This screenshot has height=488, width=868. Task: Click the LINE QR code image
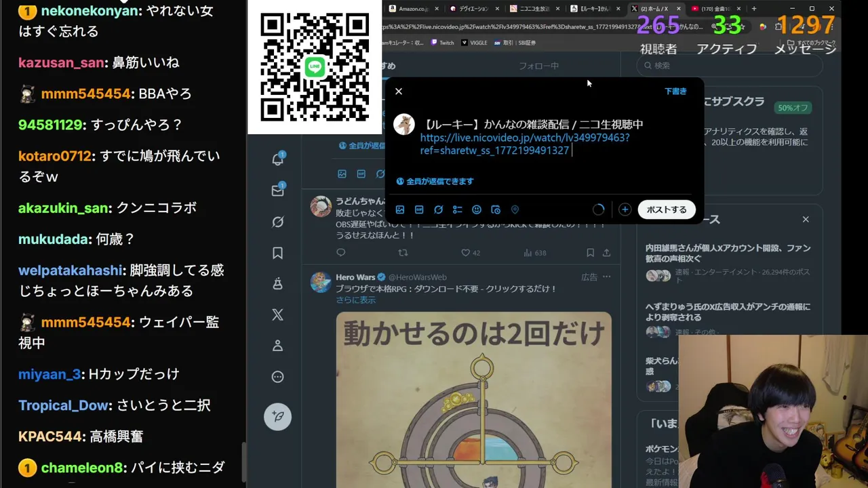(x=315, y=66)
